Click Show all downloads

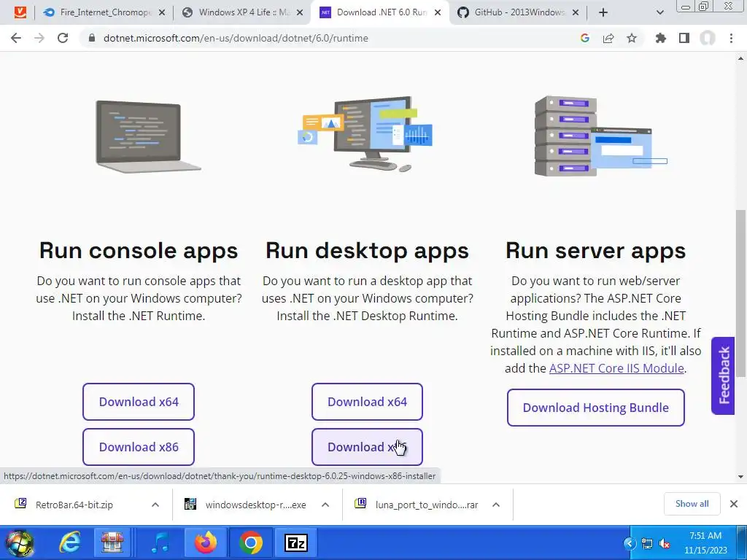point(692,504)
